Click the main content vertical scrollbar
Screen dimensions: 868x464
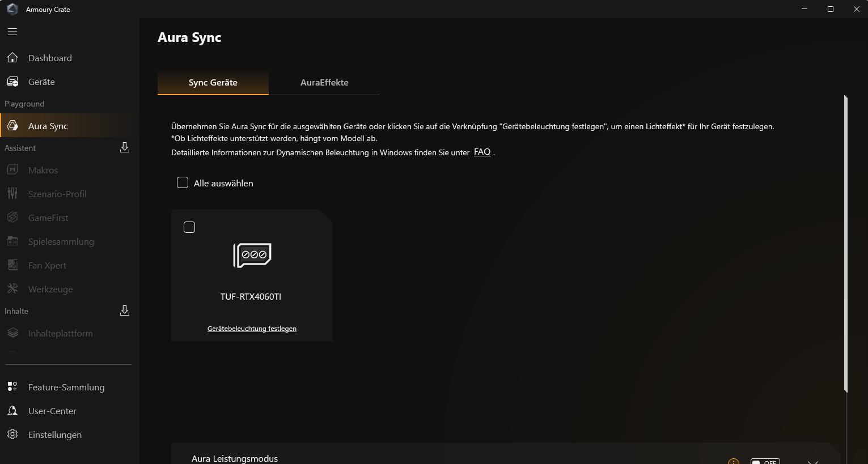pos(845,244)
